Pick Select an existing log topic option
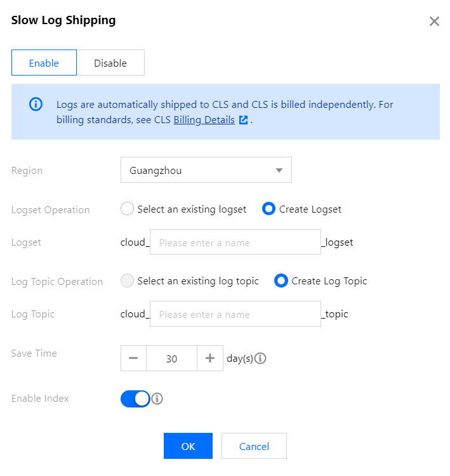 point(128,281)
